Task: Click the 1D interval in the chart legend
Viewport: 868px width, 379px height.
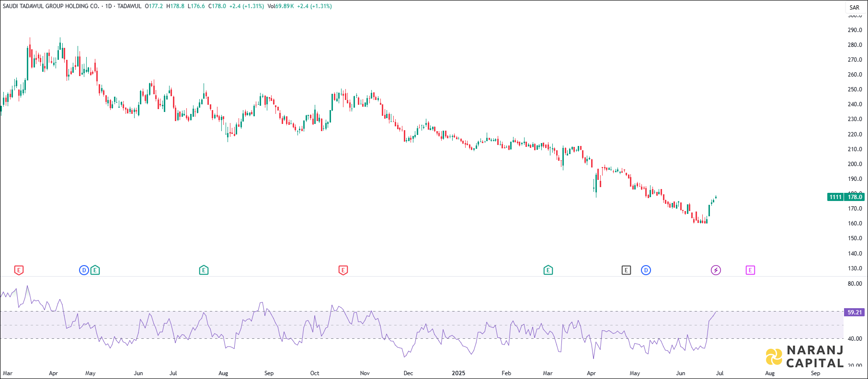Action: [x=108, y=6]
